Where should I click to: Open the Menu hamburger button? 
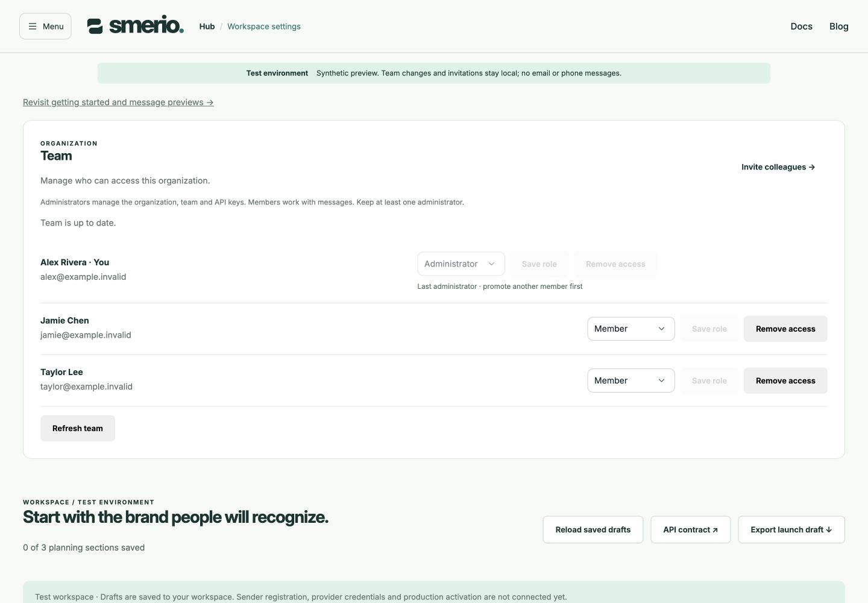(45, 27)
